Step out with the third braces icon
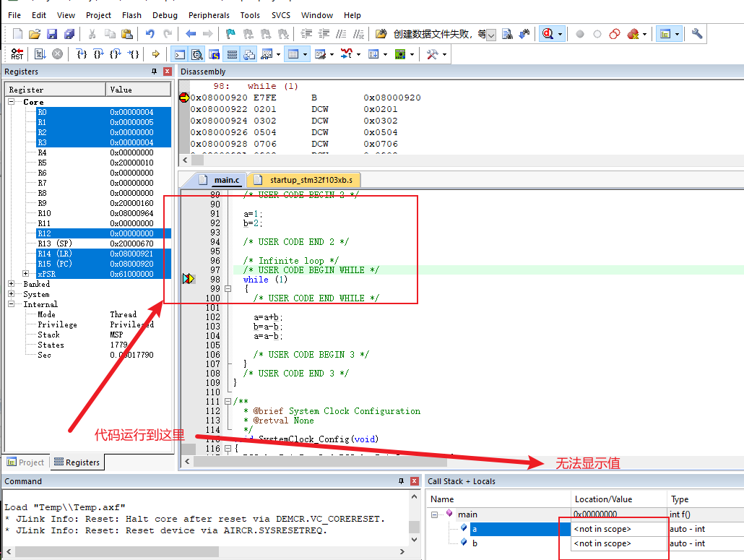Image resolution: width=744 pixels, height=560 pixels. [116, 54]
